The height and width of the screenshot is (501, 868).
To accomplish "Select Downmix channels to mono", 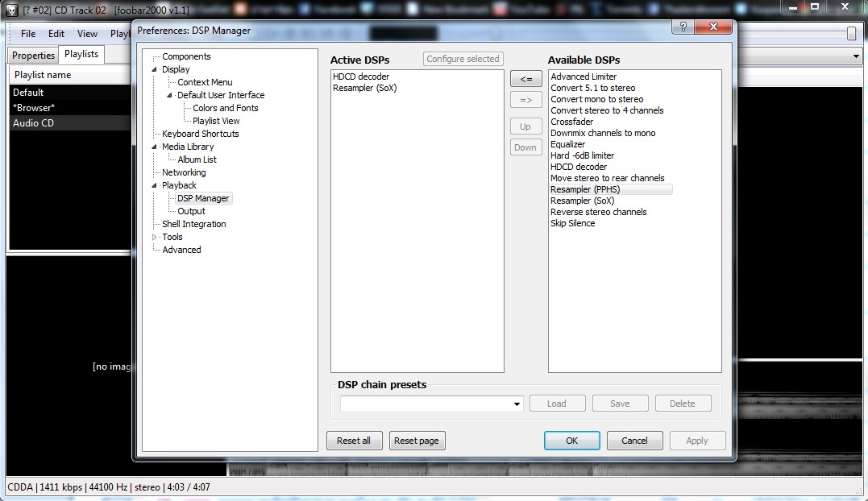I will pos(603,133).
